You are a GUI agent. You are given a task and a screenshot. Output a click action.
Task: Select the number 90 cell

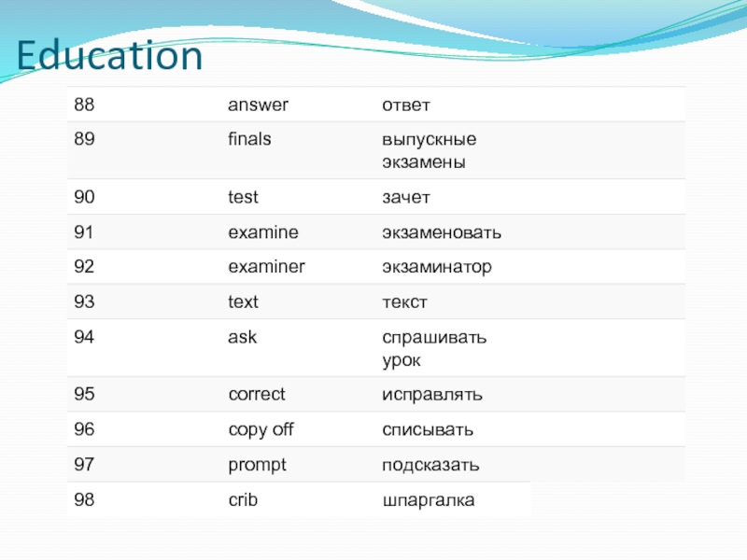84,197
